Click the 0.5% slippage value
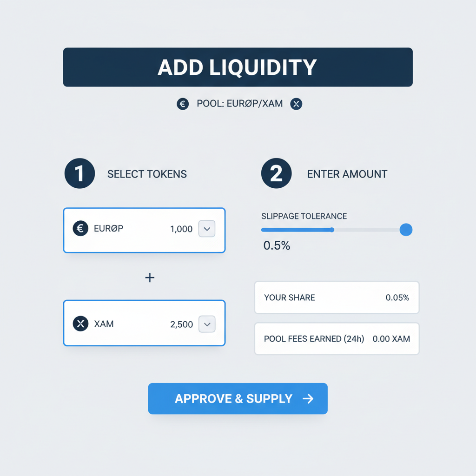Screen dimensions: 476x476 pos(276,245)
